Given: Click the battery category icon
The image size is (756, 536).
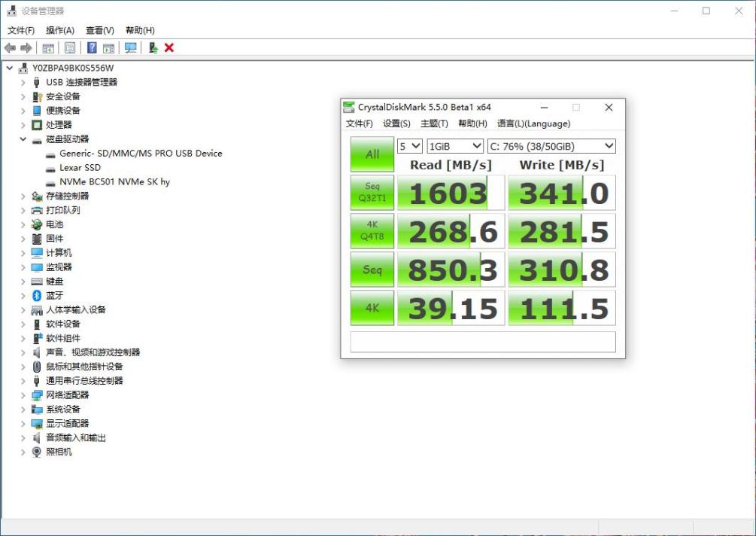Looking at the screenshot, I should point(37,224).
